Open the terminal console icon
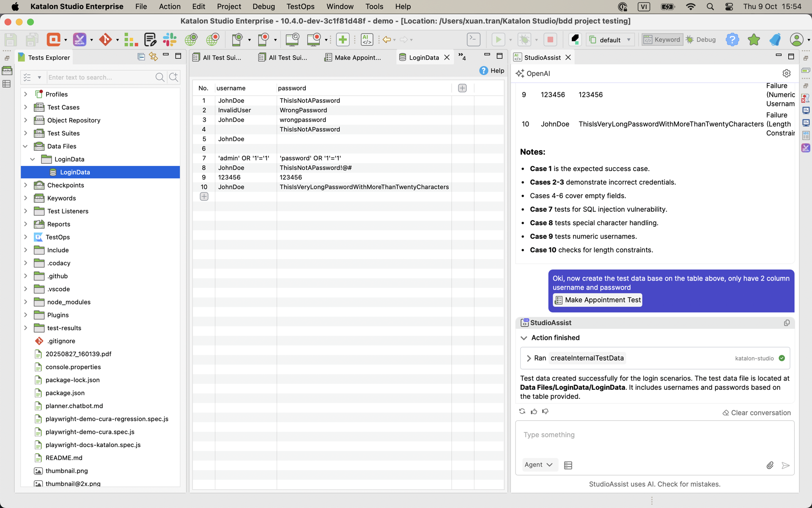This screenshot has height=508, width=812. (x=474, y=39)
